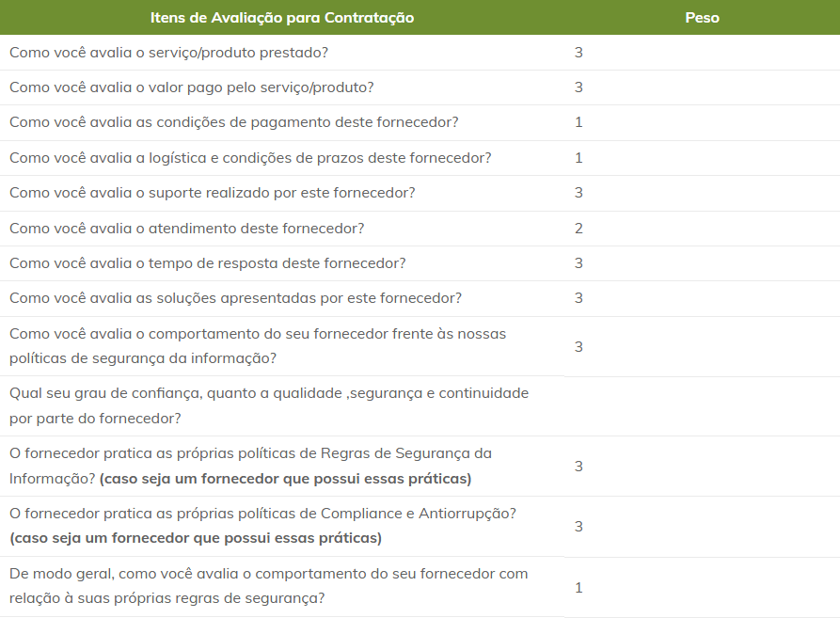Image resolution: width=840 pixels, height=618 pixels.
Task: Select the 'suporte realizado por este fornecedor' question
Action: pyautogui.click(x=213, y=193)
